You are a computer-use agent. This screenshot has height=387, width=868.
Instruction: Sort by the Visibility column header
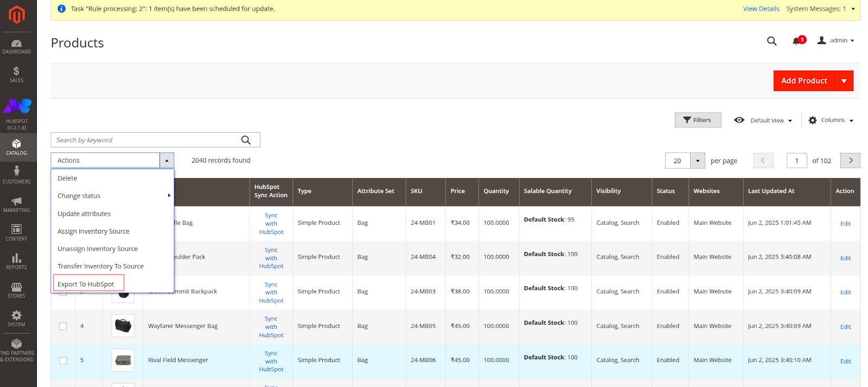tap(622, 191)
